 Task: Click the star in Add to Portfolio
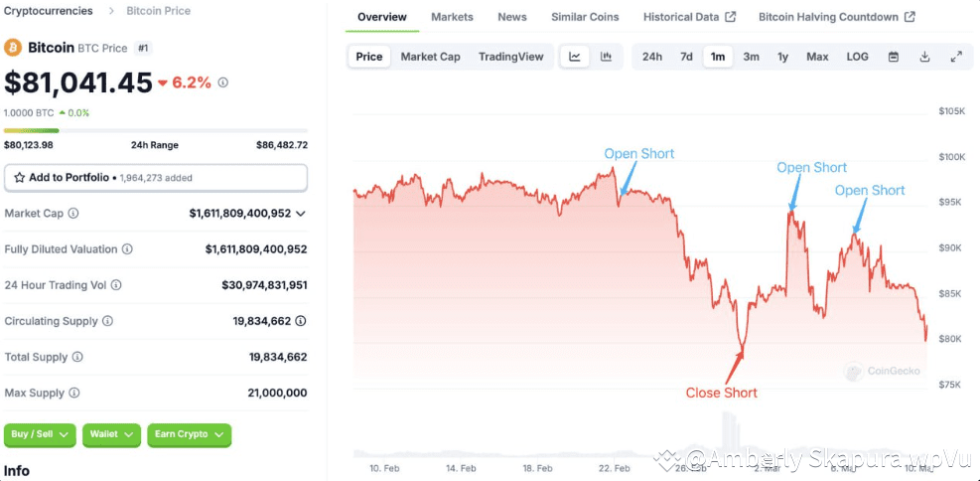click(20, 178)
